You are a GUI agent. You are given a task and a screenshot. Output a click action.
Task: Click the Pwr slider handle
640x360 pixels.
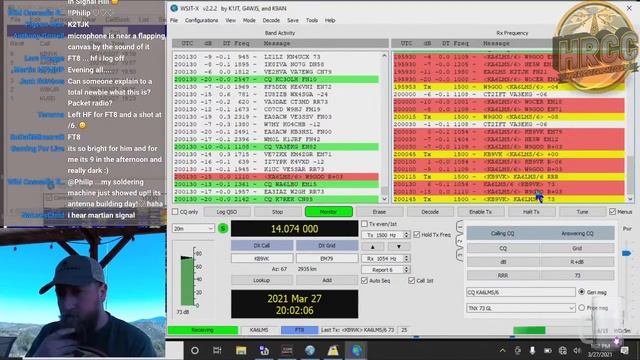(627, 253)
